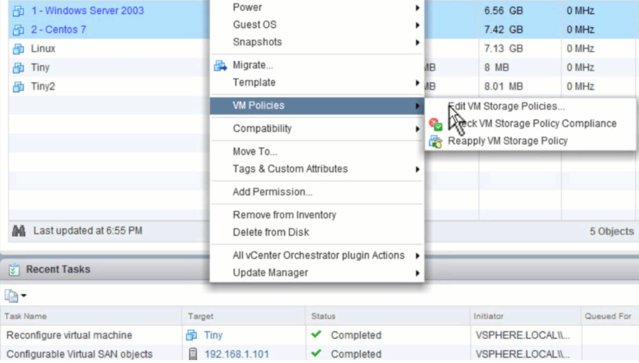Click the Recent Tasks panel title

(58, 270)
